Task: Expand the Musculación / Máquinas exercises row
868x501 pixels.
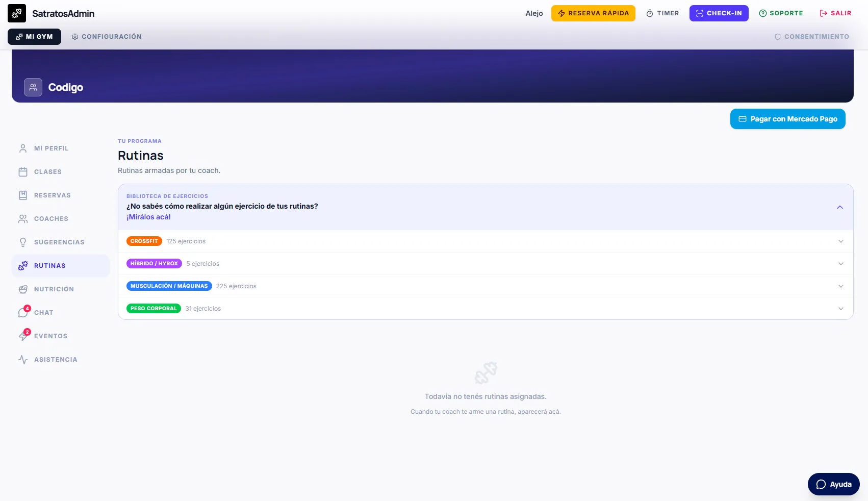Action: tap(486, 286)
